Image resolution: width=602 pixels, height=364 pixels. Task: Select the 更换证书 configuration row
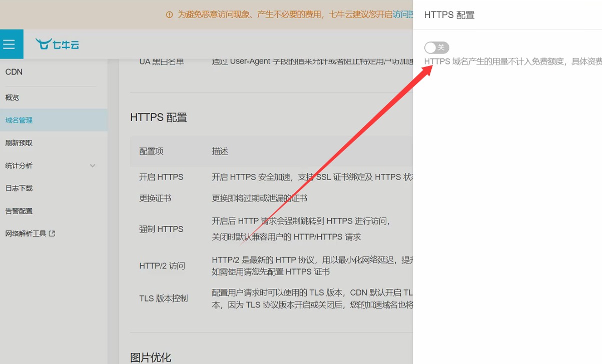(x=155, y=198)
